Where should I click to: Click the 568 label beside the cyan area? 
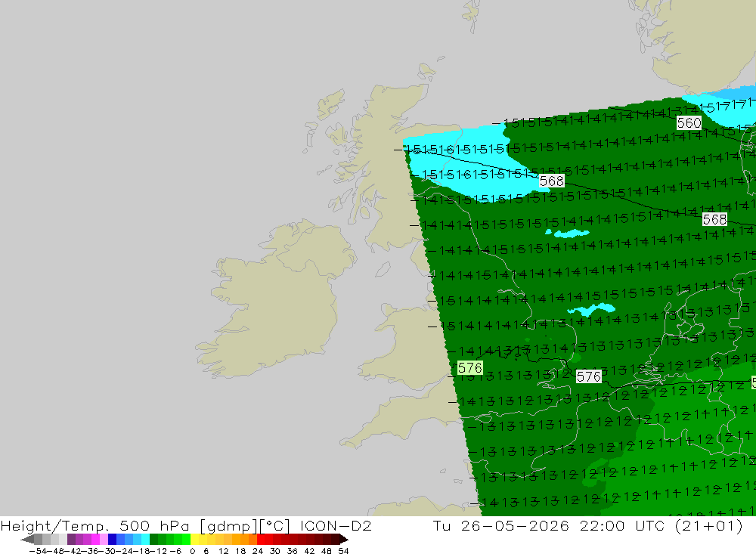pyautogui.click(x=552, y=181)
